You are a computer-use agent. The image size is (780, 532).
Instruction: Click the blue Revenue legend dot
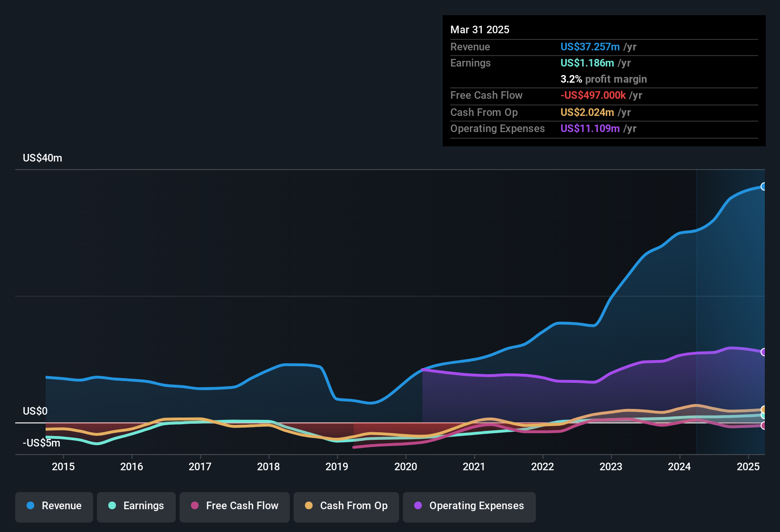pyautogui.click(x=30, y=505)
